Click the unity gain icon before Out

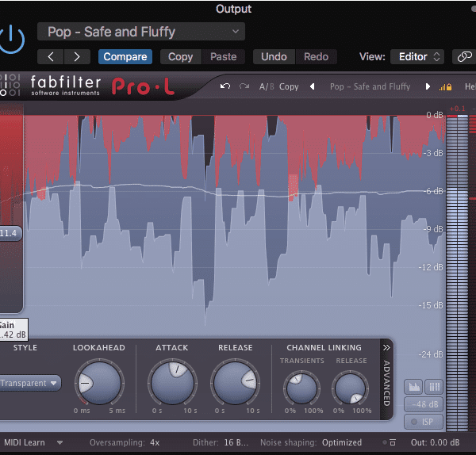point(393,442)
